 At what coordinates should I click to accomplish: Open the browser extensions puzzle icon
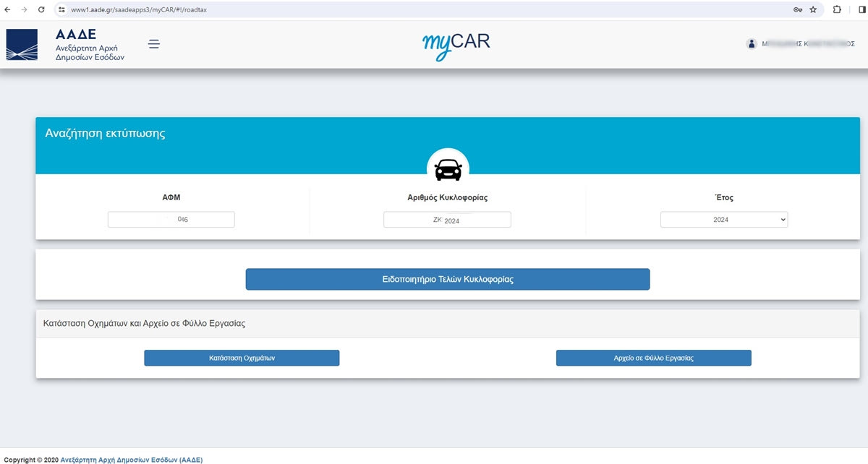tap(837, 10)
